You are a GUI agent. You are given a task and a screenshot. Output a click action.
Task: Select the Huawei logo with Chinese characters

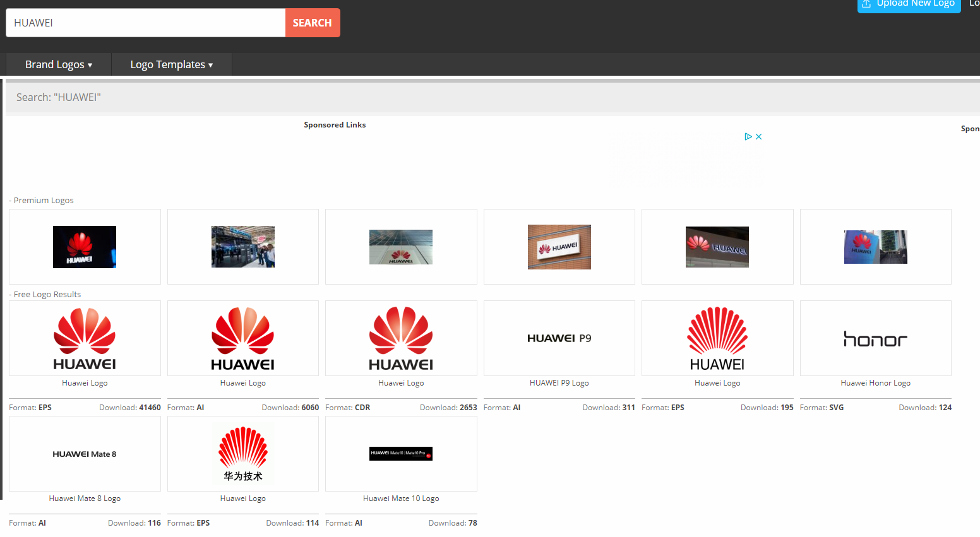[x=243, y=454]
